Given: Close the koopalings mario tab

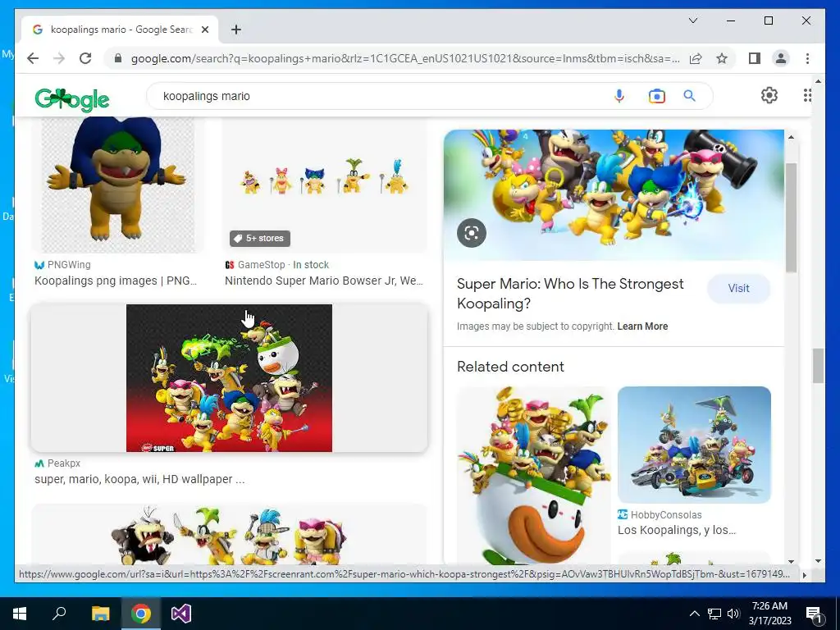Looking at the screenshot, I should (x=204, y=30).
